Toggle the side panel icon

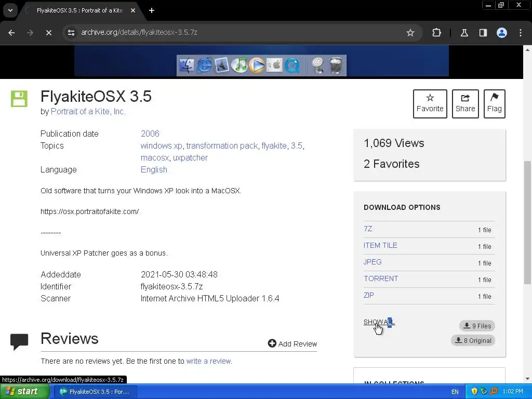point(483,33)
